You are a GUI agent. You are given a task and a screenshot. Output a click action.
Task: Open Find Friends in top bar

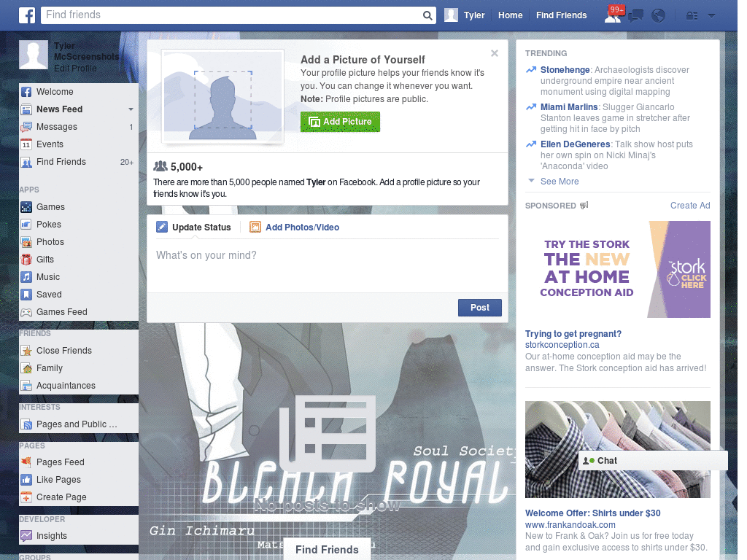pyautogui.click(x=561, y=15)
